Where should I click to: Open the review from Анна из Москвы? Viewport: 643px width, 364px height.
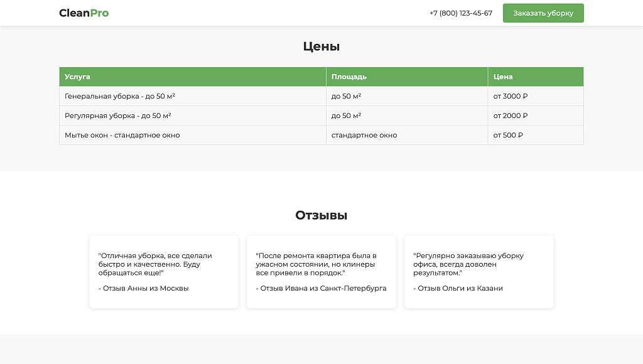click(163, 271)
